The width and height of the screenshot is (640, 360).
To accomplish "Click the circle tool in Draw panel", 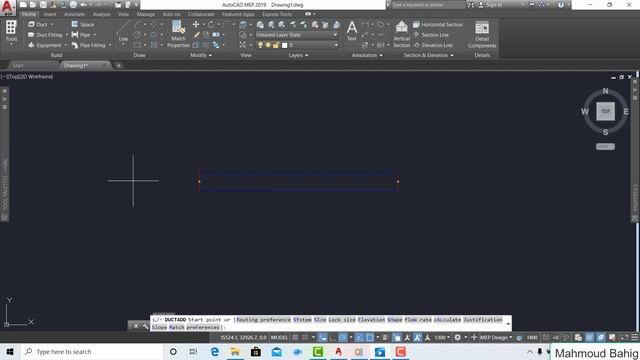I will point(138,35).
